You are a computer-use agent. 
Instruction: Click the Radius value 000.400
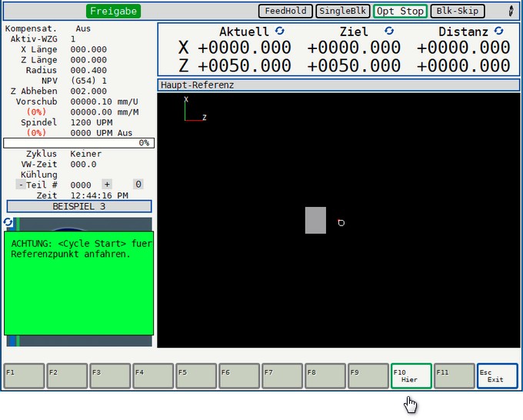(88, 71)
